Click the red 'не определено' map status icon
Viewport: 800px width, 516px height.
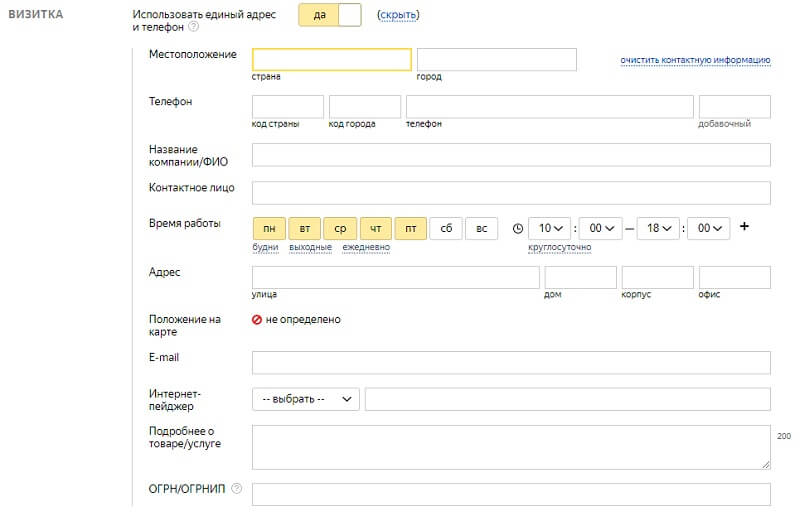(x=257, y=320)
